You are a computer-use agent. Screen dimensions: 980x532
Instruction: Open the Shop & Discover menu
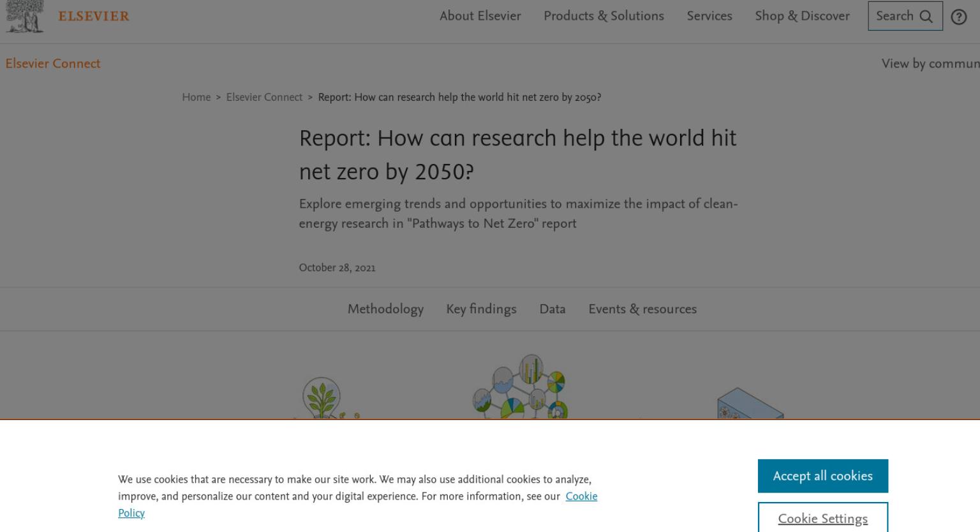pos(802,16)
